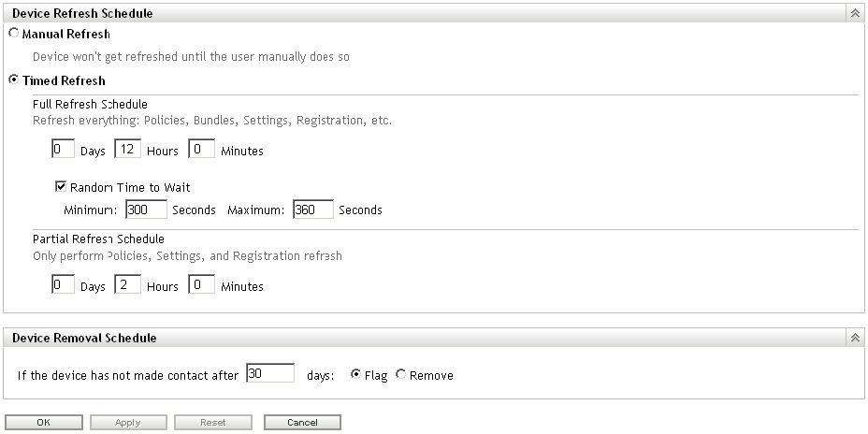Click the Full Refresh Days field
Viewport: 868px width, 434px height.
[x=63, y=149]
